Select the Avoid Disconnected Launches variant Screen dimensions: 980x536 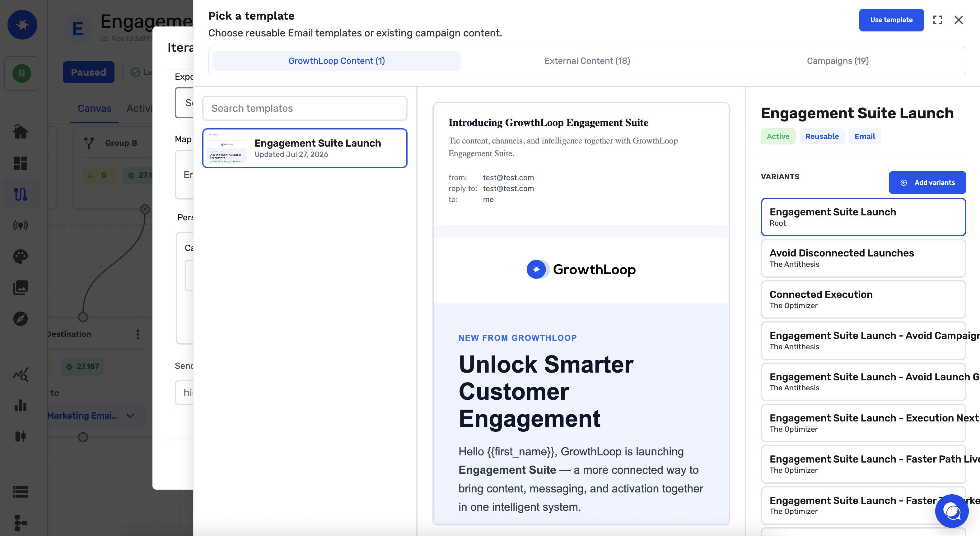[863, 258]
